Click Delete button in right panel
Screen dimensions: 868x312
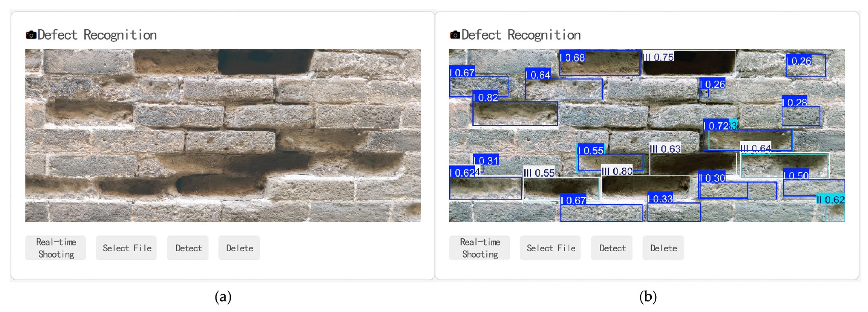(x=663, y=248)
